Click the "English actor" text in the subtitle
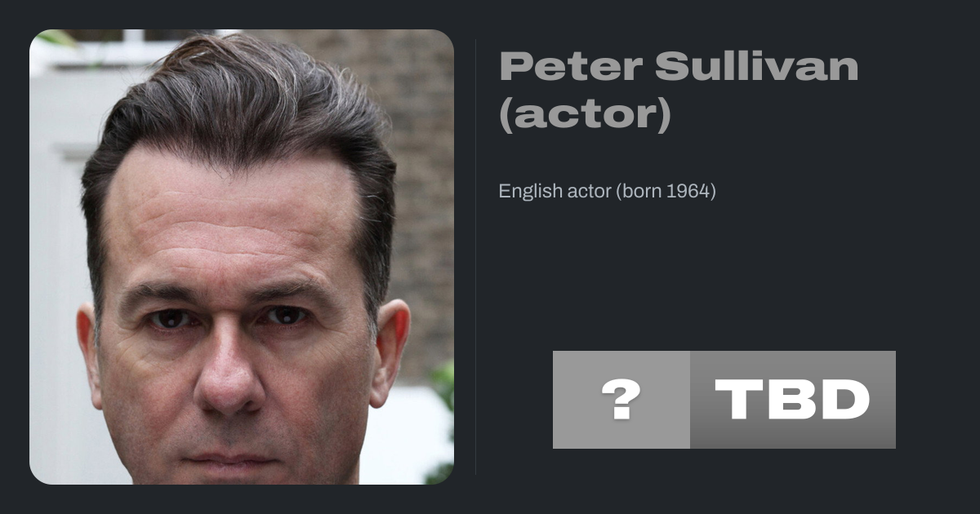Image resolution: width=980 pixels, height=514 pixels. [554, 192]
